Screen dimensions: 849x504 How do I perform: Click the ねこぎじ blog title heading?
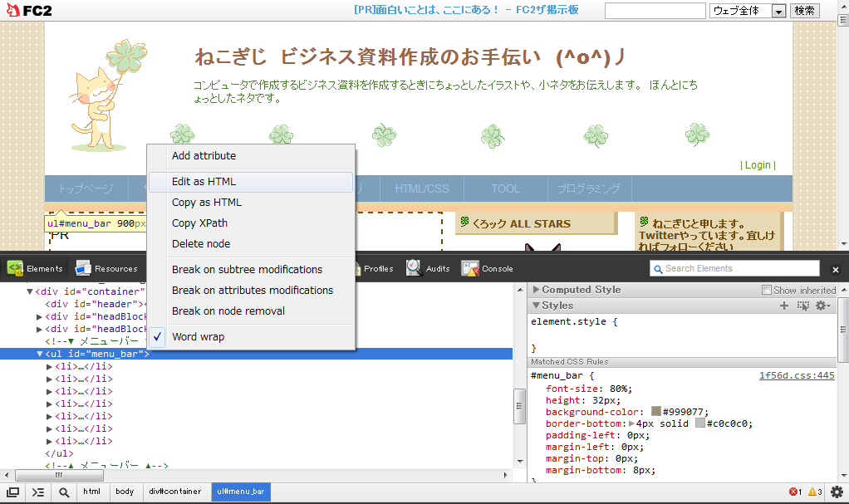pyautogui.click(x=410, y=56)
